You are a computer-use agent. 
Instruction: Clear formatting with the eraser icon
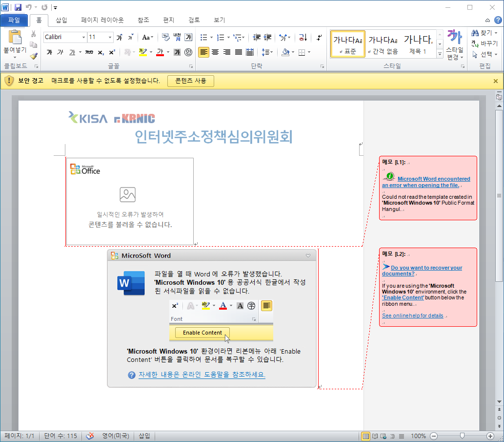(x=165, y=37)
